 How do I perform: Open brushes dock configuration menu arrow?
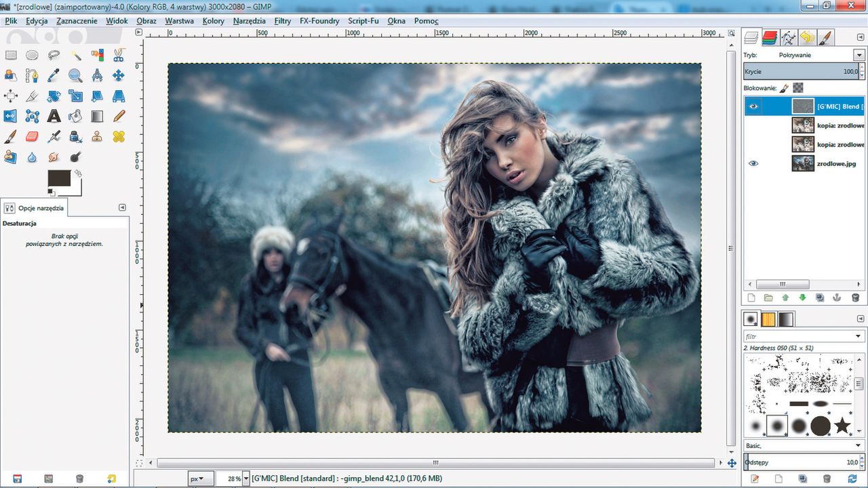coord(859,317)
